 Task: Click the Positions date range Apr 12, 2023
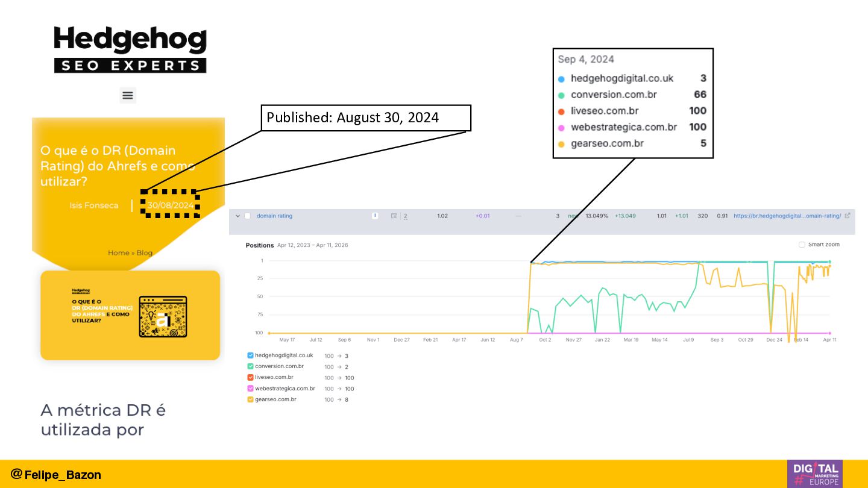(x=312, y=245)
